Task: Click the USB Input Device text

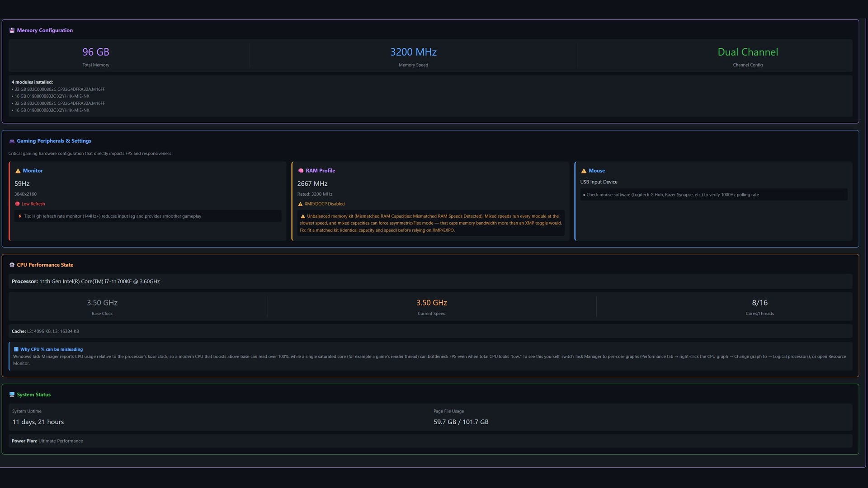Action: point(599,182)
